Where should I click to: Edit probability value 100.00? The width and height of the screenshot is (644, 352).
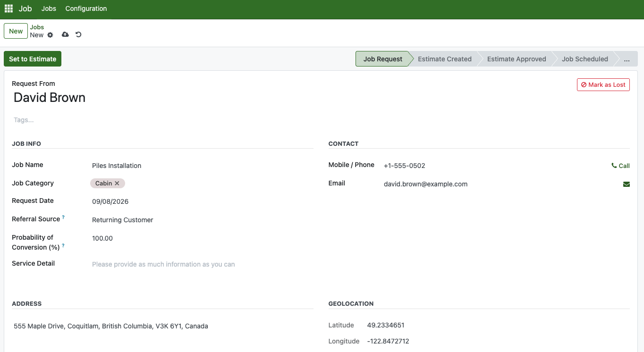tap(202, 238)
